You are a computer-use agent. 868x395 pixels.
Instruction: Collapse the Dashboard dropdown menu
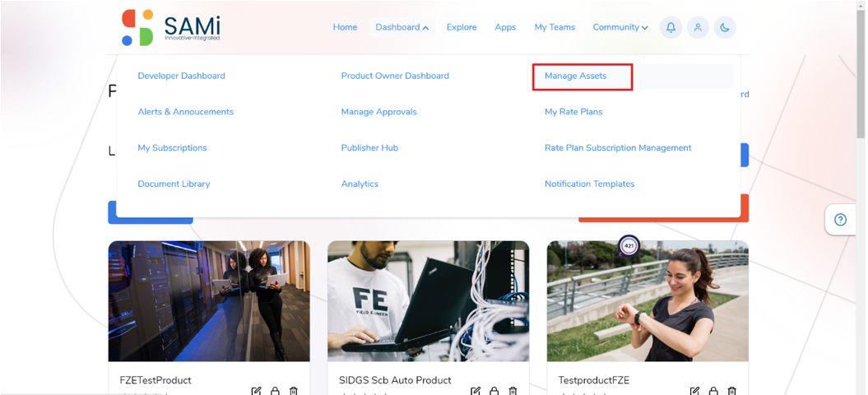tap(402, 27)
